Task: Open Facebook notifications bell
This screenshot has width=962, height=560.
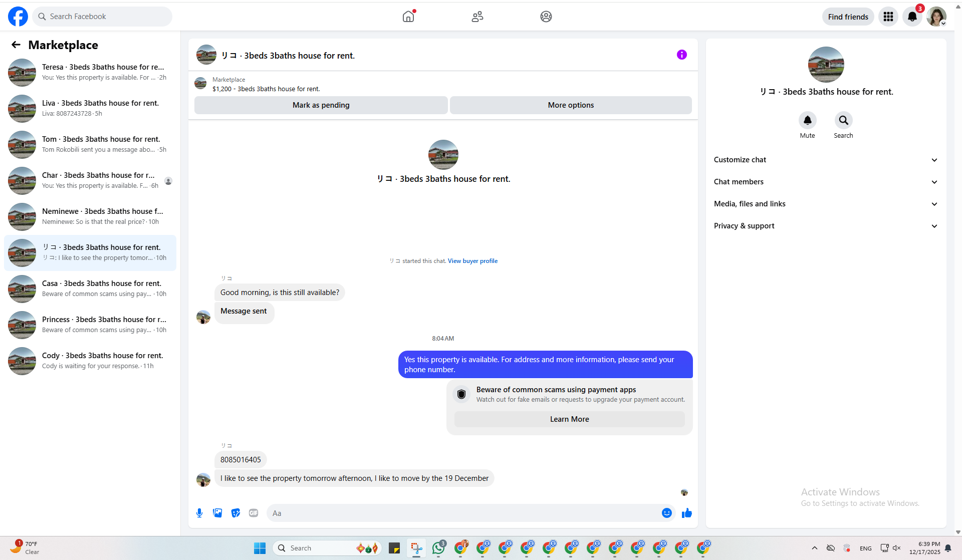Action: pos(912,17)
